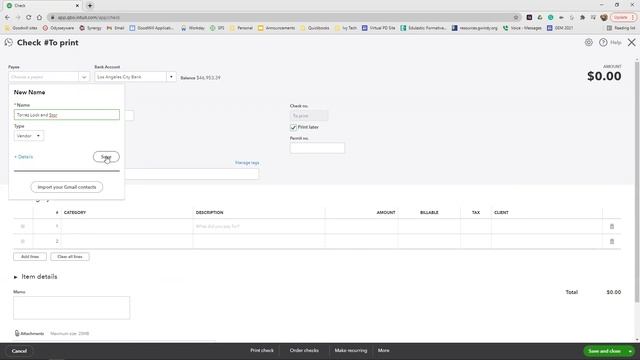Image resolution: width=640 pixels, height=360 pixels.
Task: Click the Balance $46,953.29 text
Action: point(200,78)
